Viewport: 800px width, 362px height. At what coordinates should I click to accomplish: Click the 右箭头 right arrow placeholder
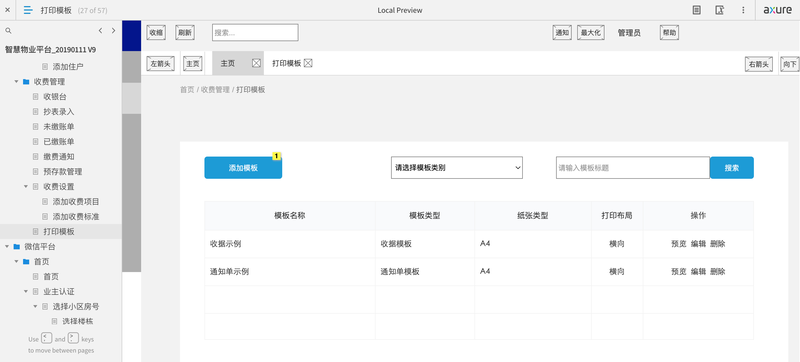(759, 64)
